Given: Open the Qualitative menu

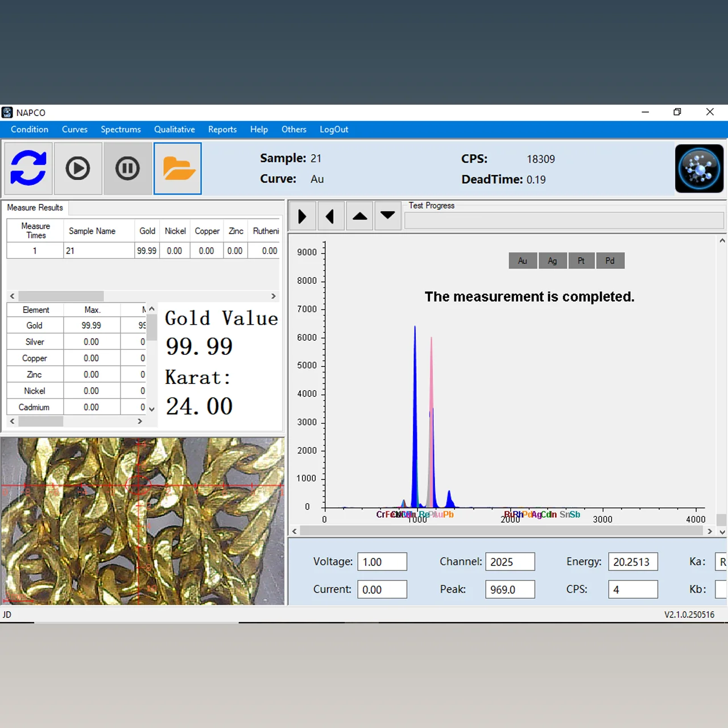Looking at the screenshot, I should [174, 130].
